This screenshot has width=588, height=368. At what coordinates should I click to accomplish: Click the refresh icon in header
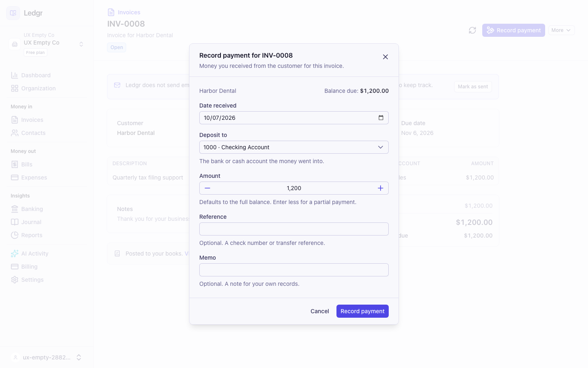(x=472, y=30)
